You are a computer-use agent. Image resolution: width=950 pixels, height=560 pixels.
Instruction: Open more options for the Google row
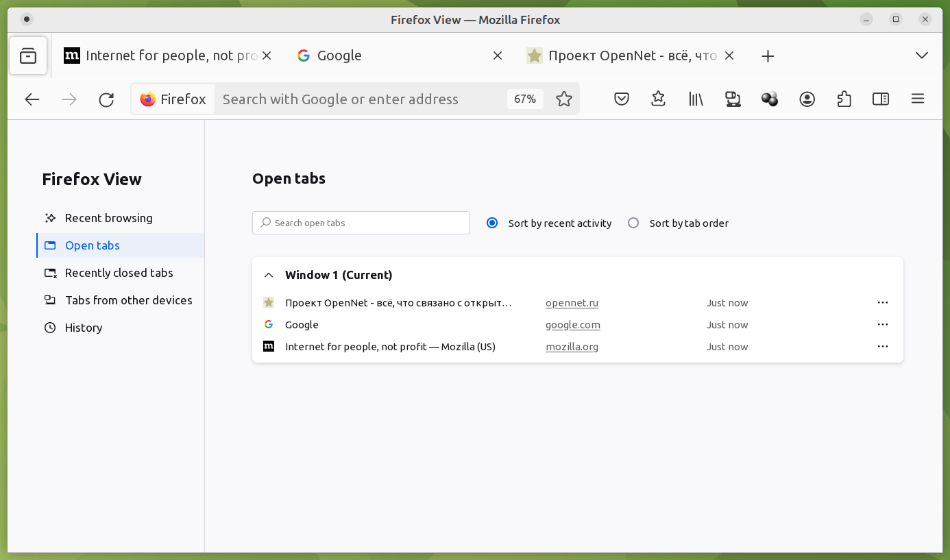pos(883,324)
